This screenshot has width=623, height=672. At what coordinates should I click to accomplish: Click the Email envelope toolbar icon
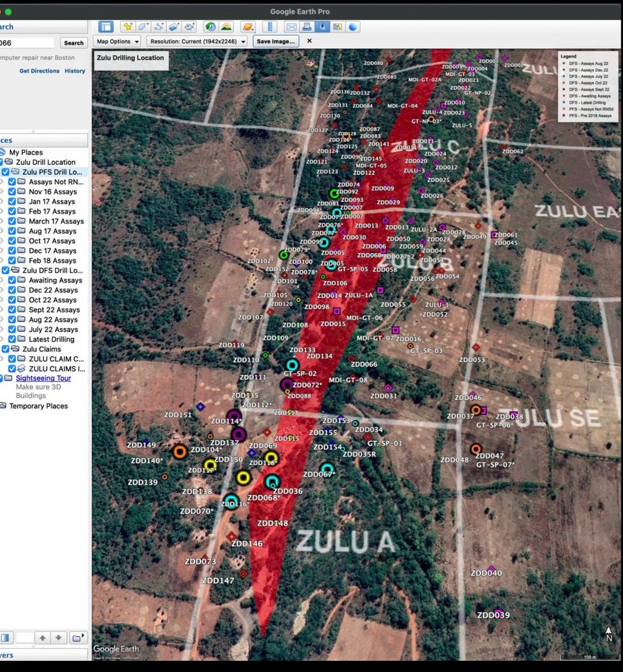[292, 26]
